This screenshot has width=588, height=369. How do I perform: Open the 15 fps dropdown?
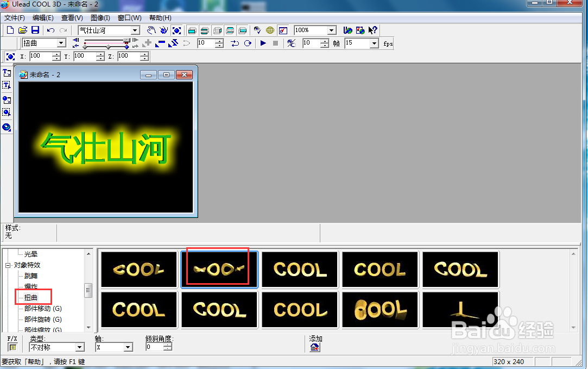(x=374, y=43)
